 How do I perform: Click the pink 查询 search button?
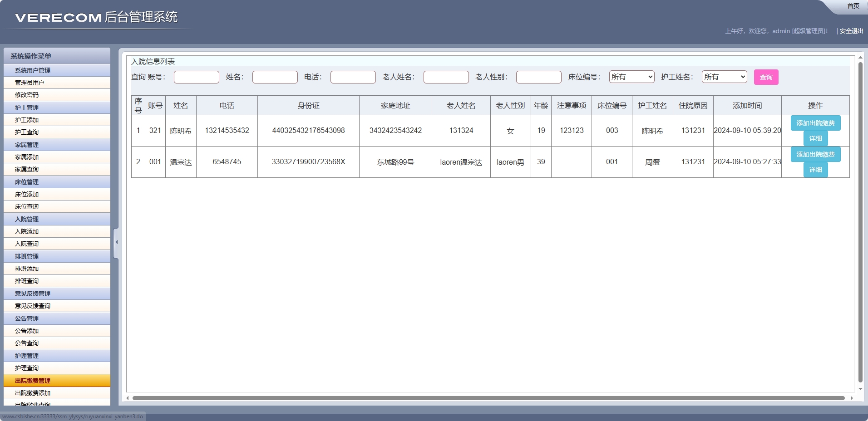click(766, 77)
